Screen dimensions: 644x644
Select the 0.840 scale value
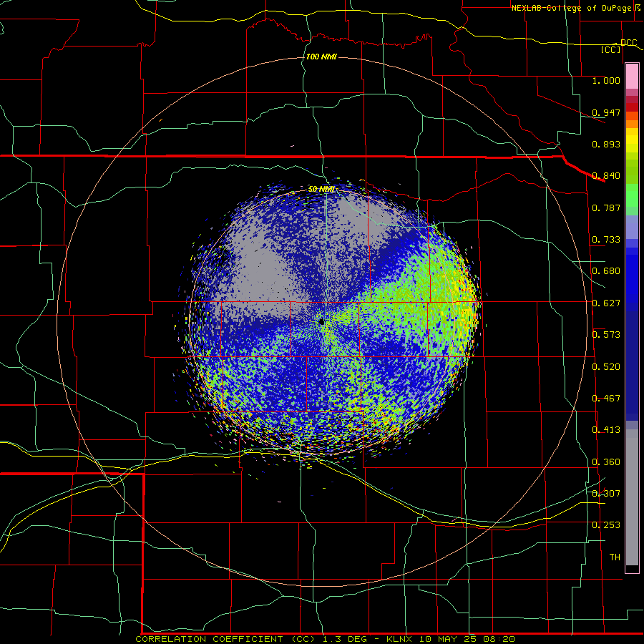[606, 176]
